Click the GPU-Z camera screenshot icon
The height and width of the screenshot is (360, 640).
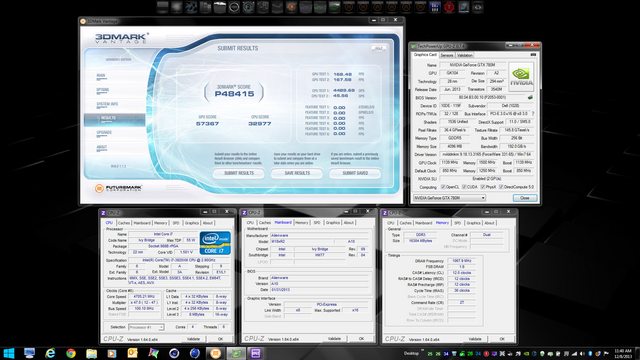[533, 55]
